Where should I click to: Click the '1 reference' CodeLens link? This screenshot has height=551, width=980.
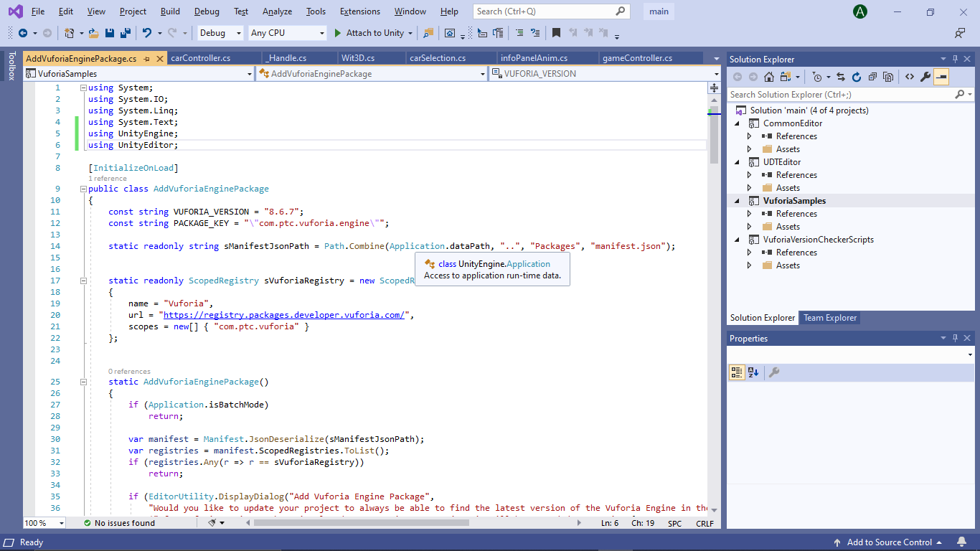[108, 179]
